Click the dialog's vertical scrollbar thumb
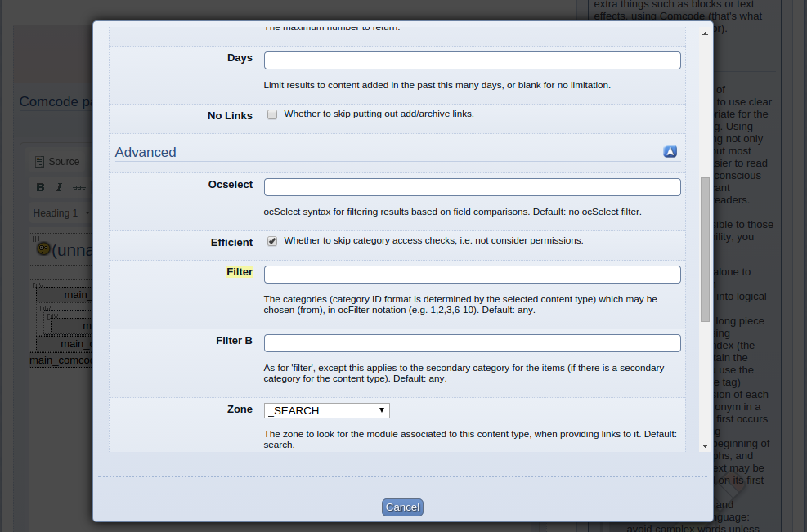Image resolution: width=807 pixels, height=532 pixels. coord(705,249)
